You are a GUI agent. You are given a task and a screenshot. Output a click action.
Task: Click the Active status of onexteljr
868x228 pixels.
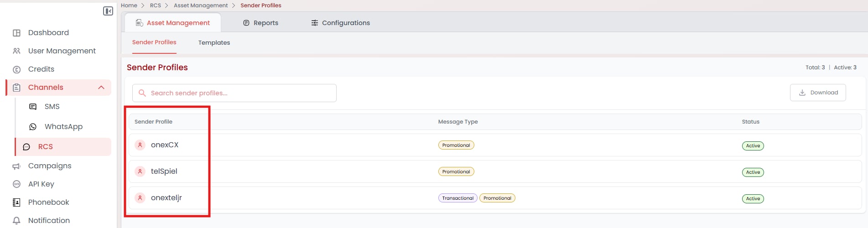[x=753, y=199]
